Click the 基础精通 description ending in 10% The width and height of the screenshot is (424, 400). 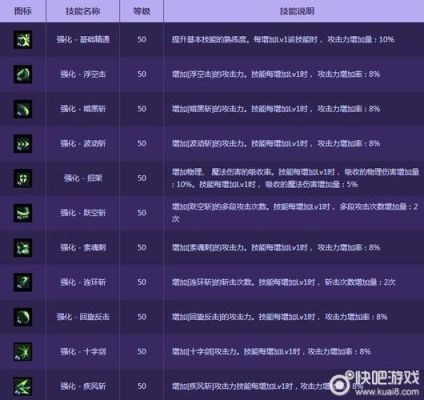(283, 39)
